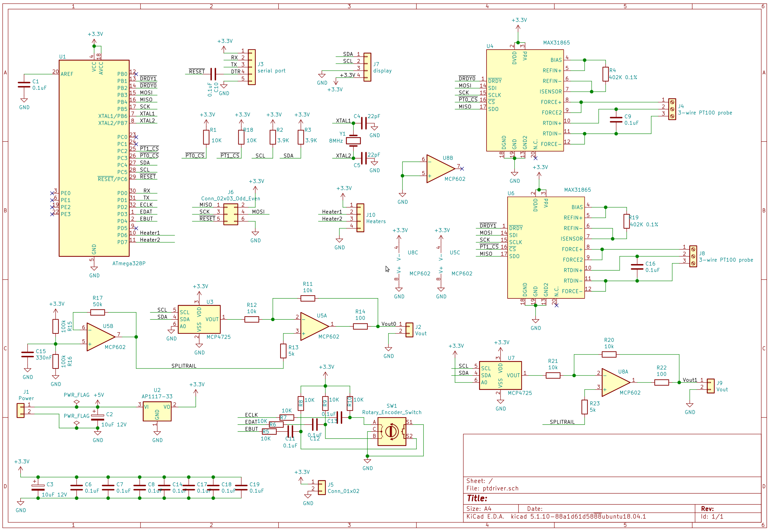This screenshot has width=770, height=532.
Task: Select the R11 10k feedback resistor
Action: (307, 298)
